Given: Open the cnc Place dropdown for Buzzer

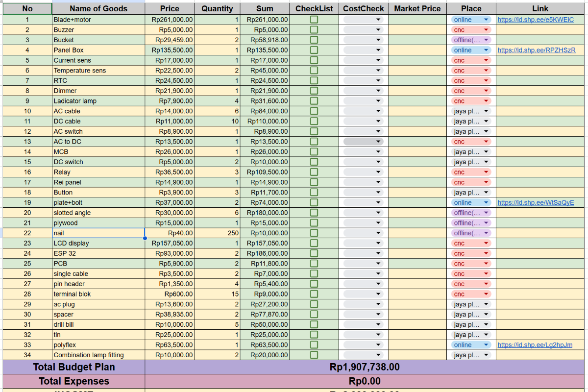Looking at the screenshot, I should pos(471,30).
